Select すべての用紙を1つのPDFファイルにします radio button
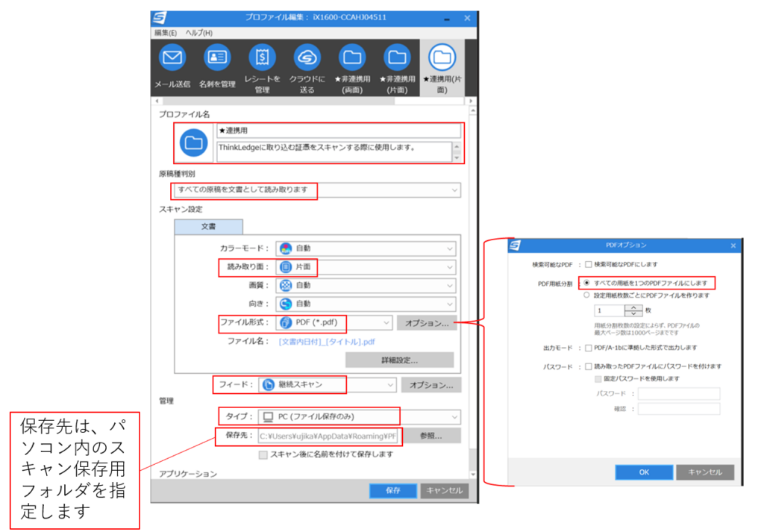This screenshot has height=532, width=764. [588, 284]
